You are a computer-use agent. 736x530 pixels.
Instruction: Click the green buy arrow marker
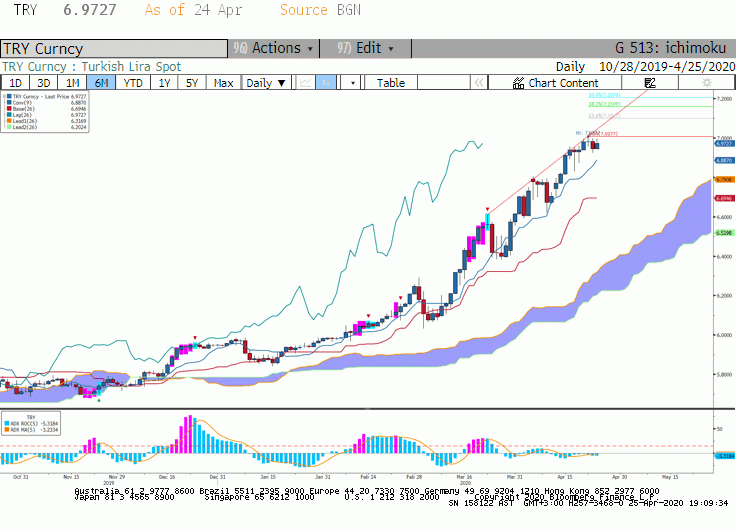(x=99, y=400)
